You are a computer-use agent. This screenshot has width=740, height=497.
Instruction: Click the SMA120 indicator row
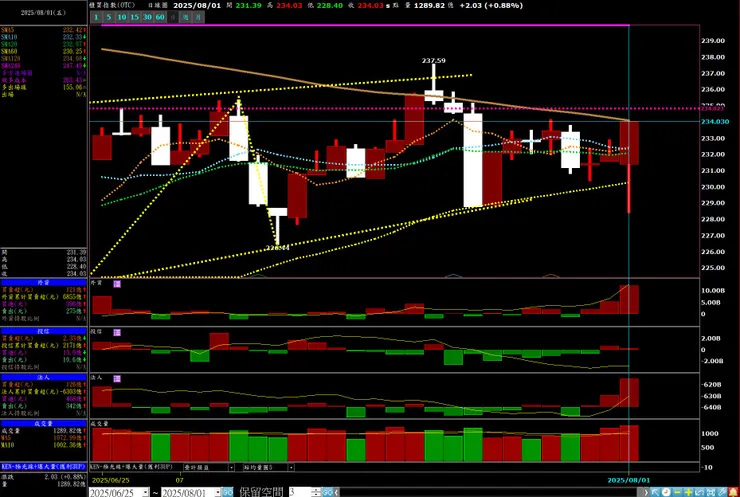(x=43, y=59)
